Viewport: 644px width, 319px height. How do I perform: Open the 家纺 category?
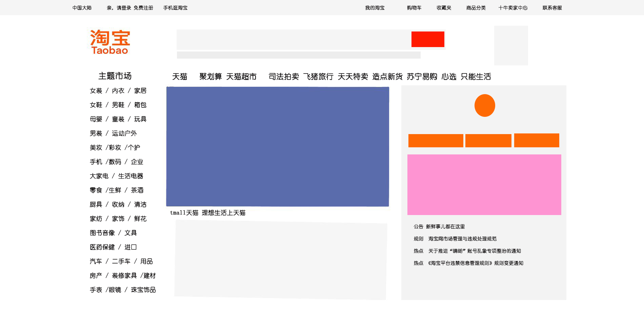click(96, 219)
